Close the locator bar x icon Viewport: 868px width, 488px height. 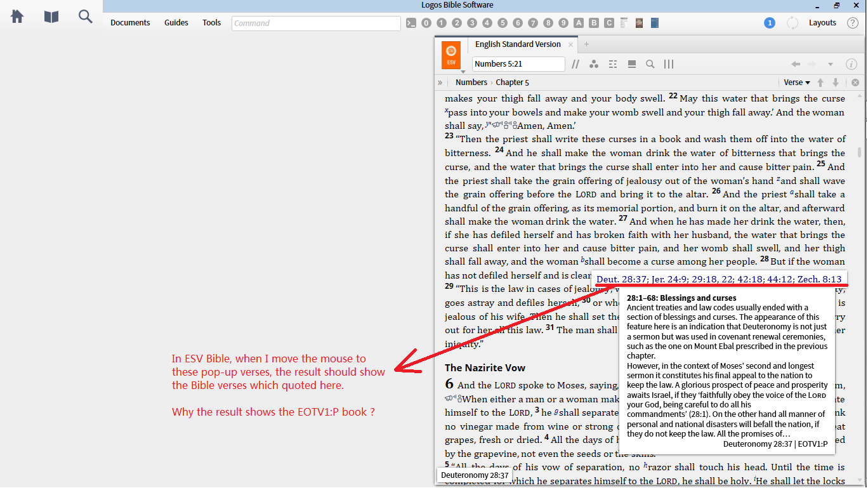pyautogui.click(x=855, y=82)
